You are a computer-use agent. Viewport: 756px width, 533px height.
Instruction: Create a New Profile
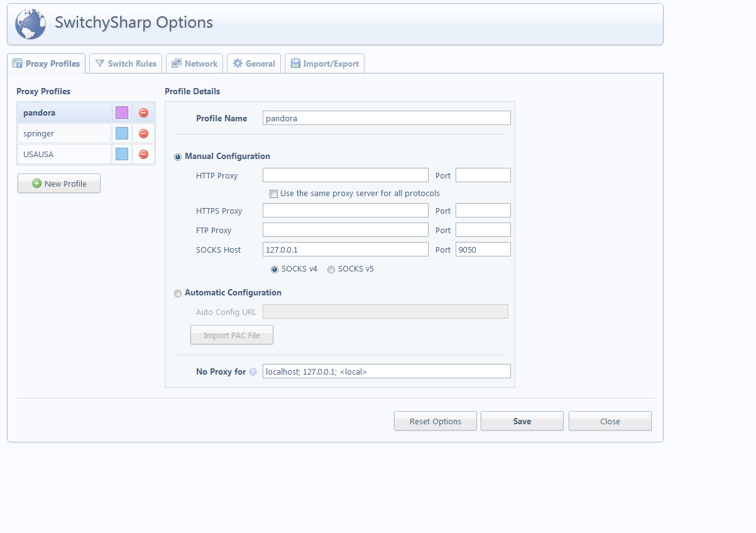[59, 184]
